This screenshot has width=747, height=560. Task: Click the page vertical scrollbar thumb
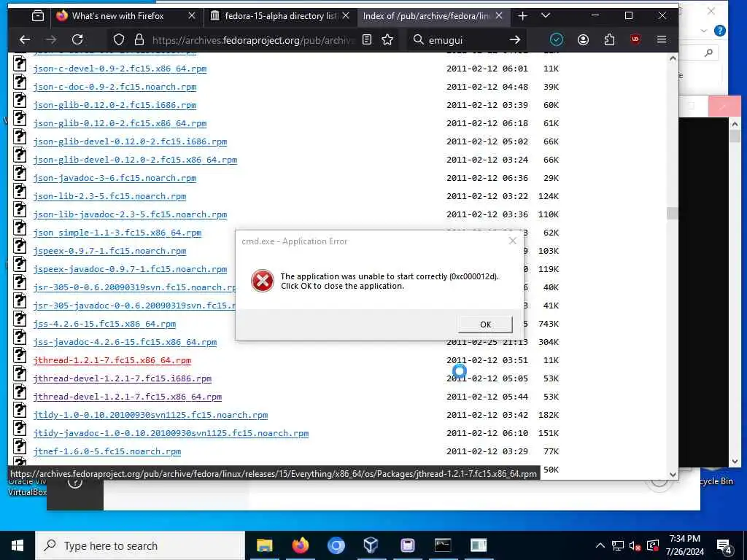click(x=672, y=214)
